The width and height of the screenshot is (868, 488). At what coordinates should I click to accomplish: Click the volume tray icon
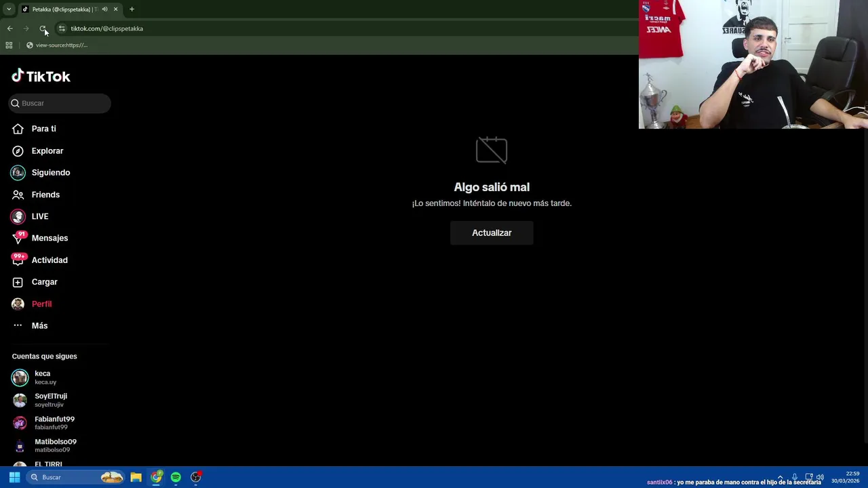tap(820, 477)
